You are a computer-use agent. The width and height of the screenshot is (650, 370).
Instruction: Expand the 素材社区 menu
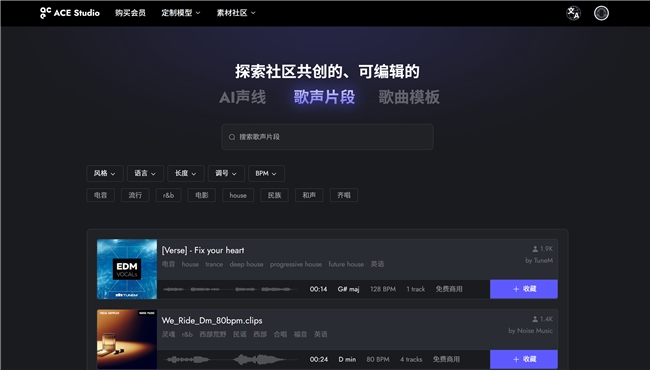236,13
